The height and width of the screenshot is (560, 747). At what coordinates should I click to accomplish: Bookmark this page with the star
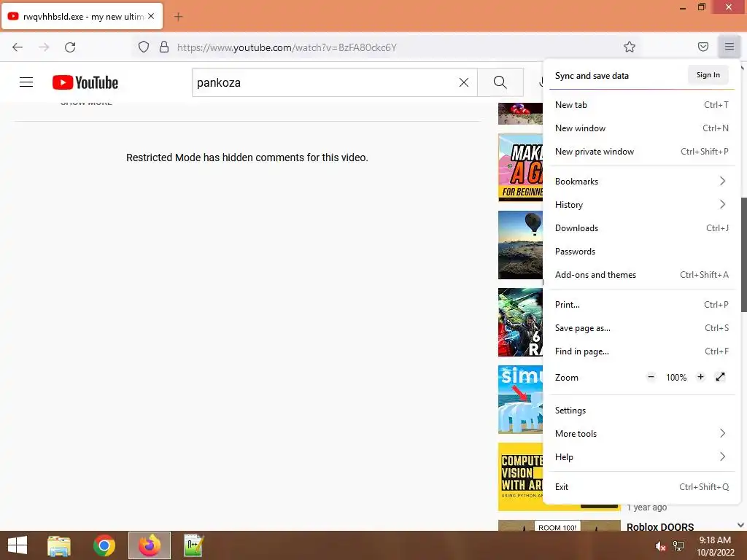coord(630,47)
